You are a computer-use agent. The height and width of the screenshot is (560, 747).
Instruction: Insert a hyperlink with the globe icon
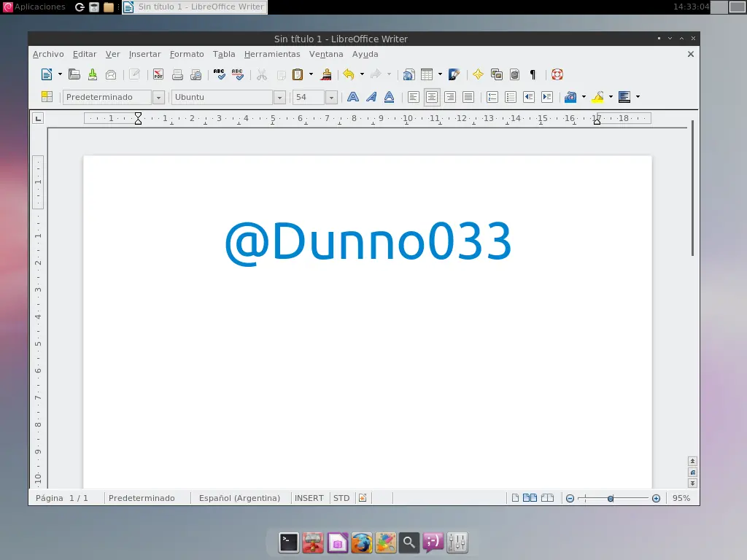tap(409, 74)
